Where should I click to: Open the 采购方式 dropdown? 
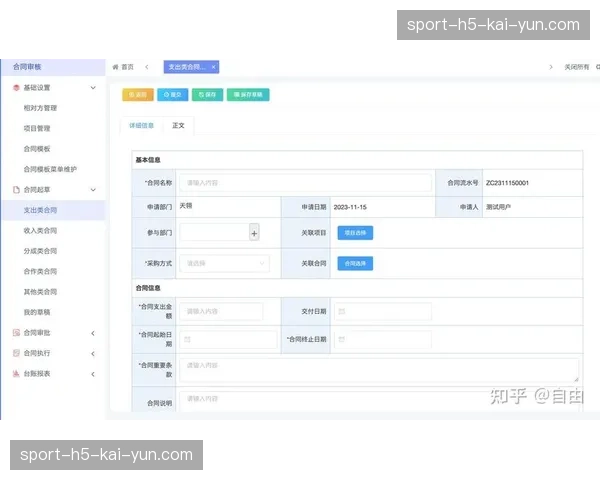pos(225,263)
